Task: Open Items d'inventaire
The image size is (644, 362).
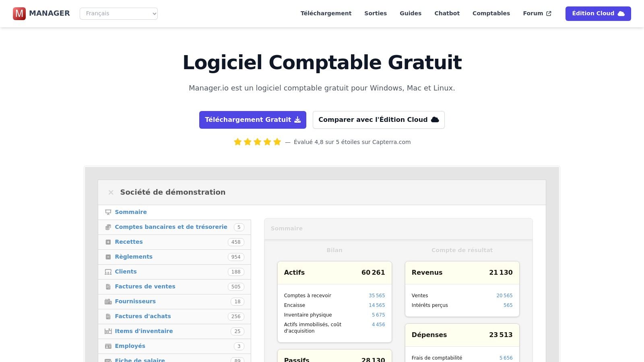Action: tap(174, 331)
